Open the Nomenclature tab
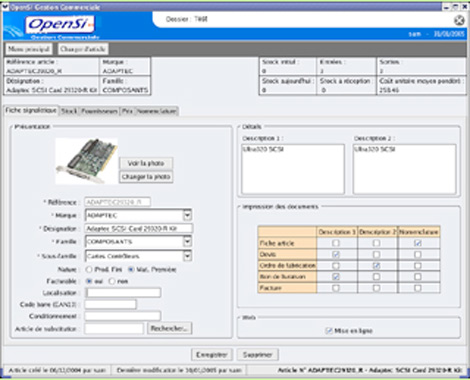 click(157, 111)
